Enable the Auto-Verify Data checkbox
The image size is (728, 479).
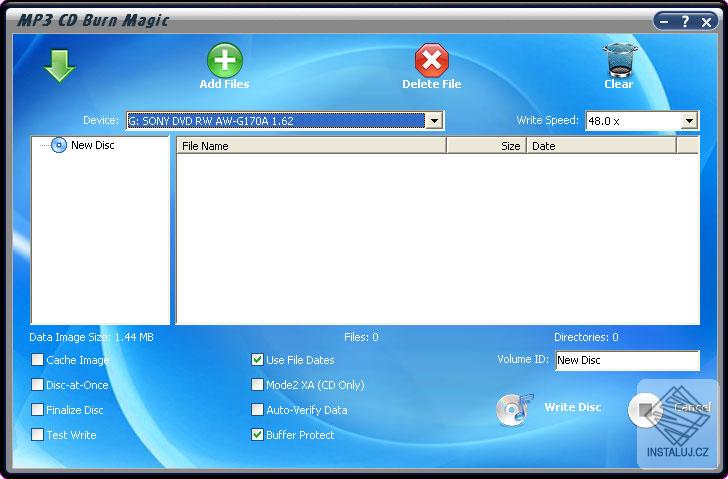click(257, 410)
